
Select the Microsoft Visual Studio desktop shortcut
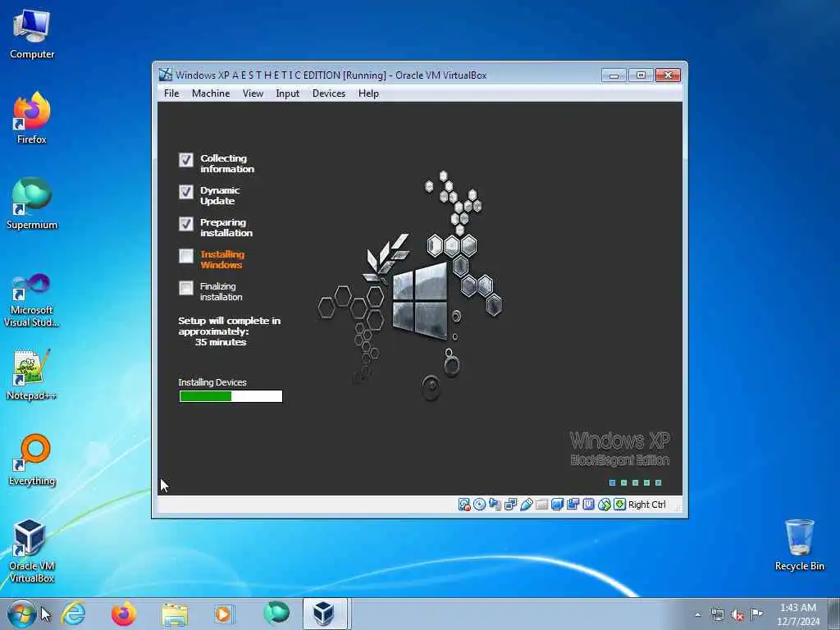coord(32,300)
